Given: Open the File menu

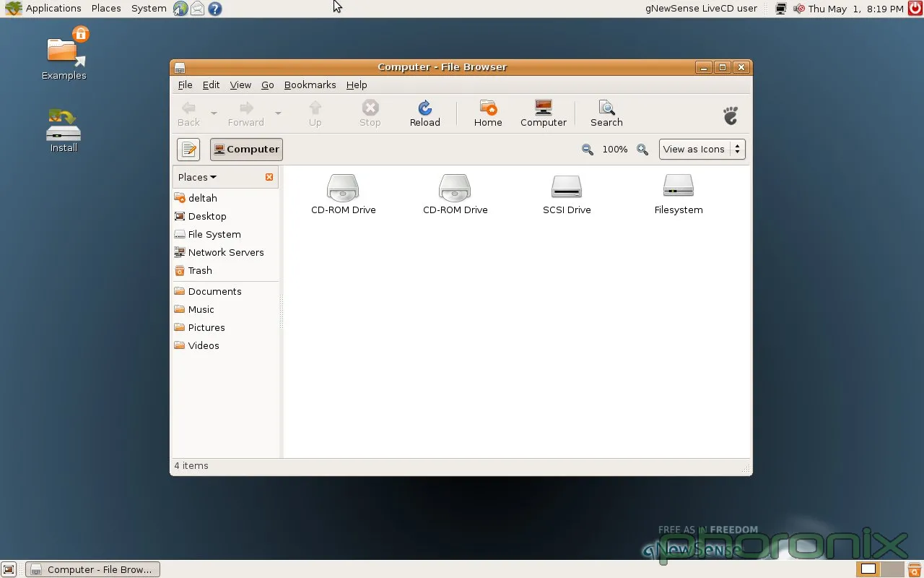Looking at the screenshot, I should point(185,85).
